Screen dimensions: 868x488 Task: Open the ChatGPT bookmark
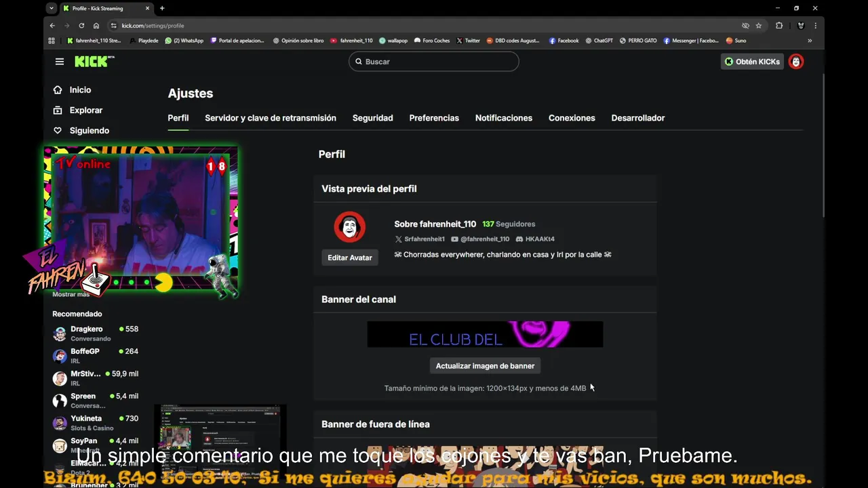pos(599,41)
